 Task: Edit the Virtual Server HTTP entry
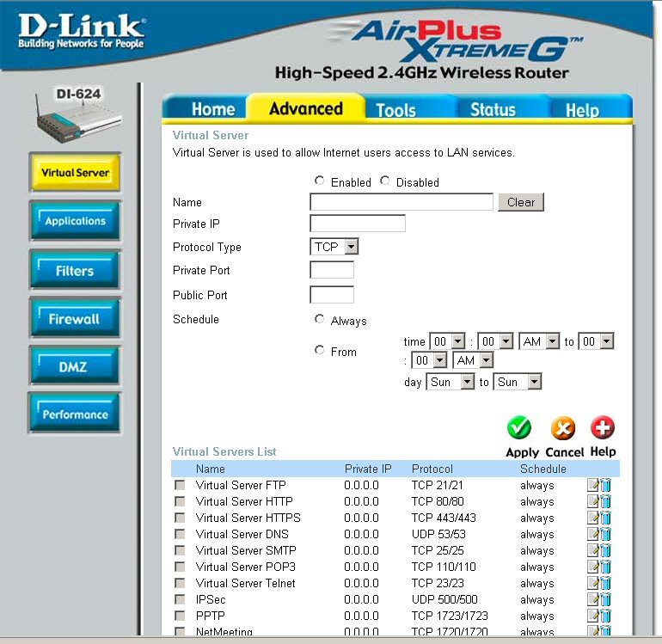[x=593, y=501]
